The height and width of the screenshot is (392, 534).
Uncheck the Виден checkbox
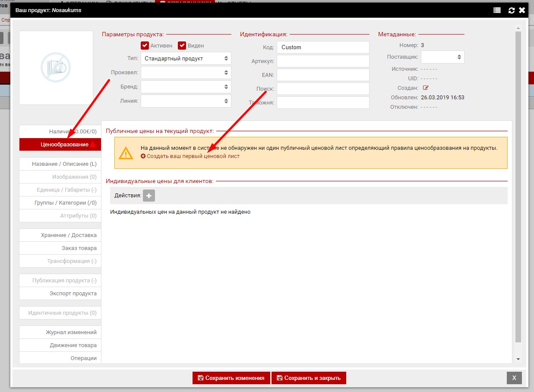pos(182,46)
